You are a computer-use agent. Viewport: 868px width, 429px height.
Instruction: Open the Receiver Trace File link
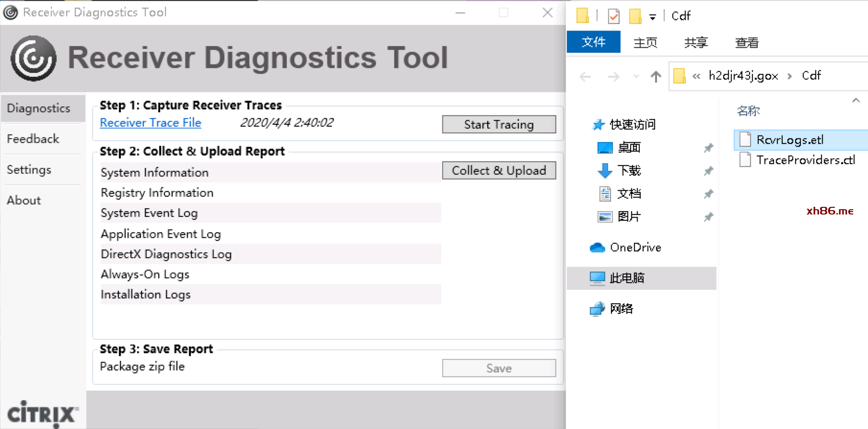click(x=151, y=123)
